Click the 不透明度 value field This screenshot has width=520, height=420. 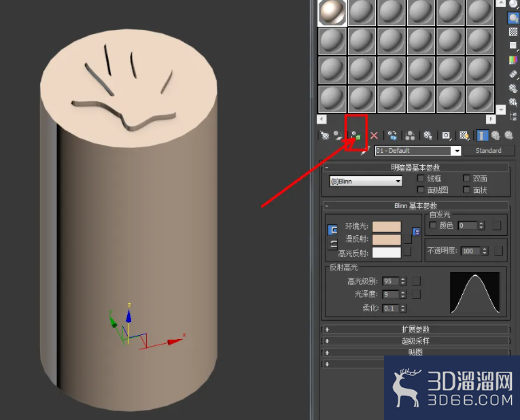(470, 251)
